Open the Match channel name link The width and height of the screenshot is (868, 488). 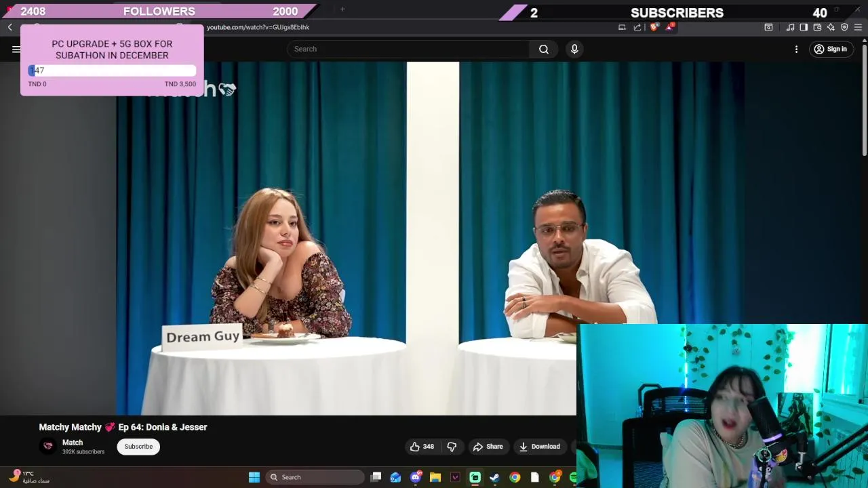coord(73,443)
